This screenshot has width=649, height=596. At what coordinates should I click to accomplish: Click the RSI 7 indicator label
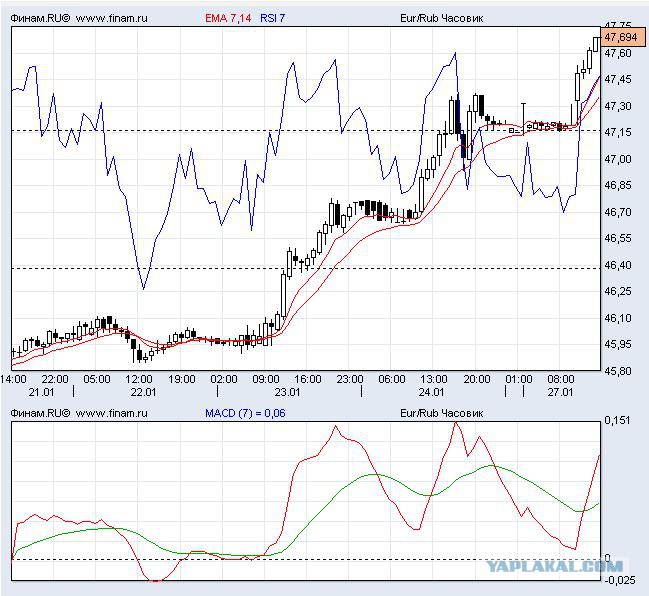(x=272, y=18)
